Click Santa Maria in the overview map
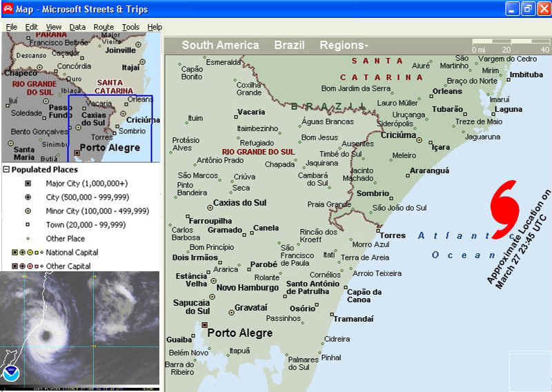552x392 pixels. (24, 153)
